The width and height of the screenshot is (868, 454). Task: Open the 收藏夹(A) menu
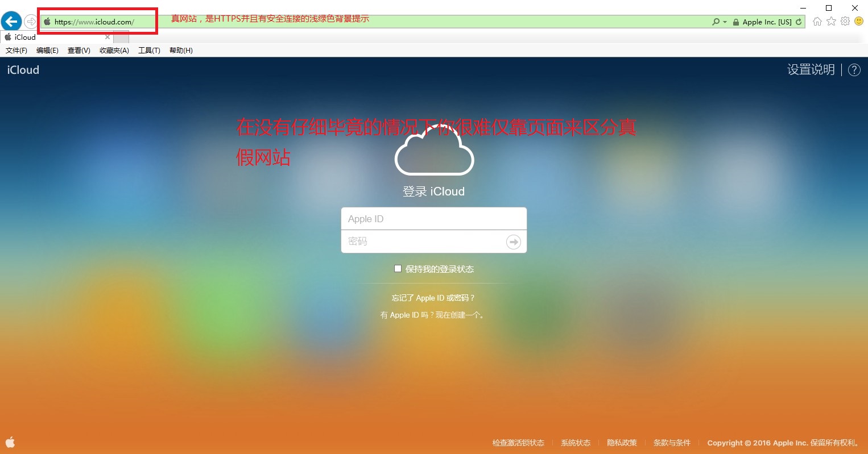point(114,51)
